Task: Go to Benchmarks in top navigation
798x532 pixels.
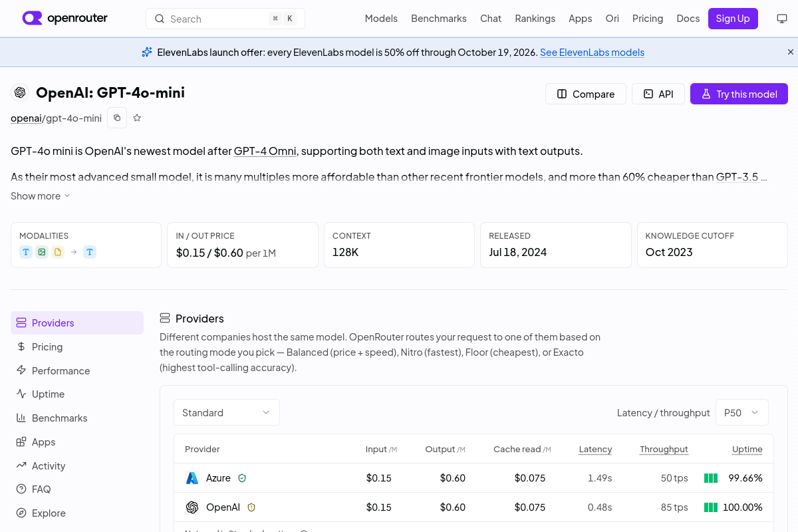Action: point(439,19)
